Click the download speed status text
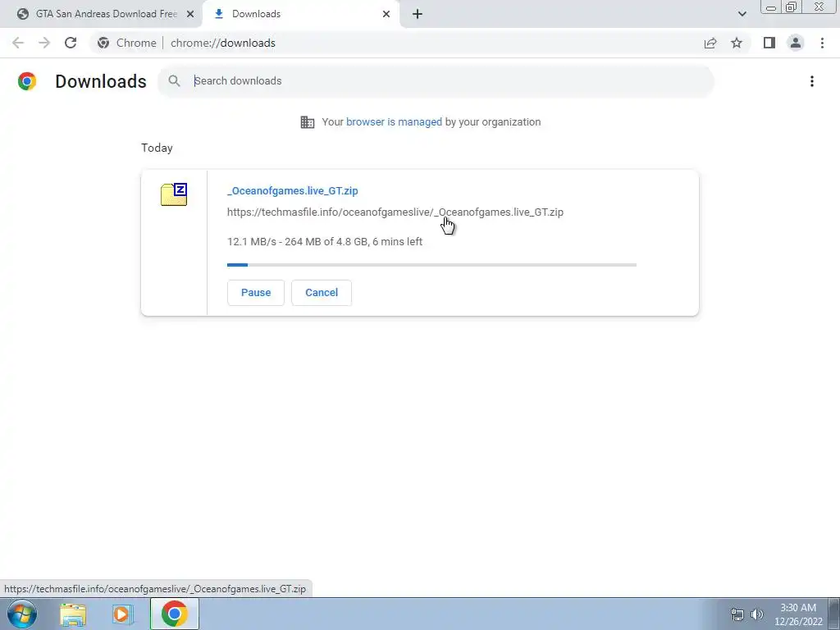The width and height of the screenshot is (840, 630). coord(325,242)
